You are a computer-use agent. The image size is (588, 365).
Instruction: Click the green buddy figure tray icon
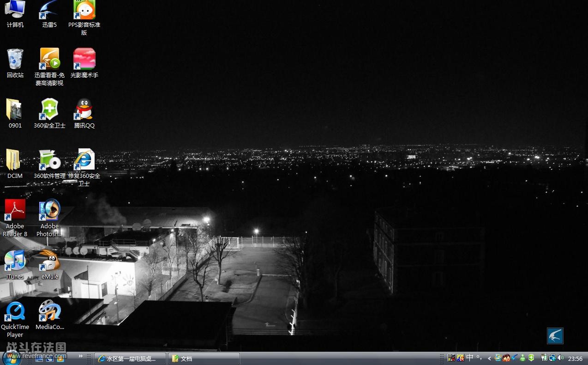coord(522,358)
